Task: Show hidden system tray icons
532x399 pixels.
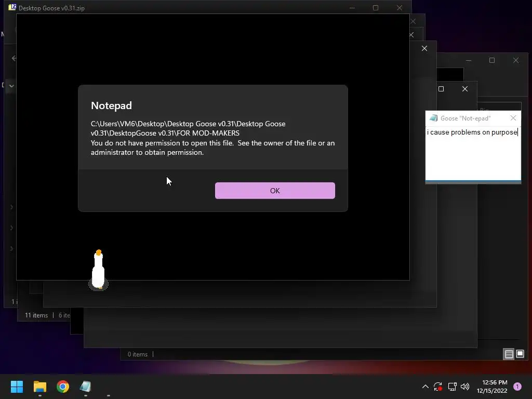Action: (425, 387)
